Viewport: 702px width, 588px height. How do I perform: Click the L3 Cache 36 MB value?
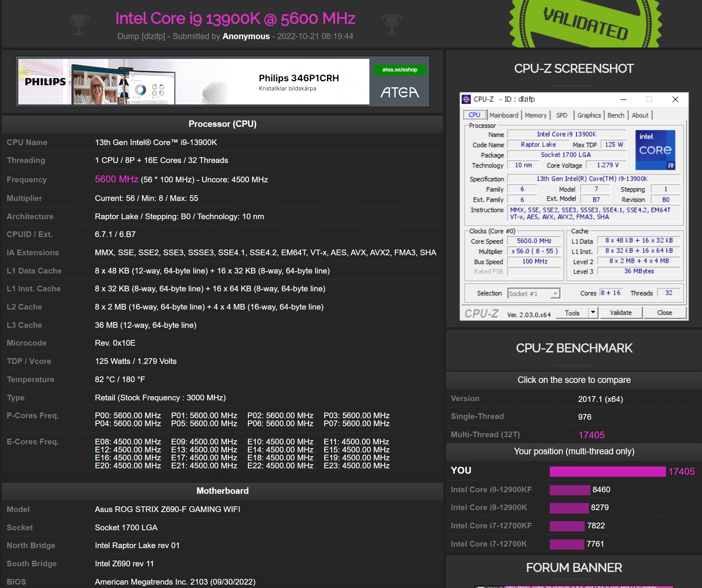click(x=145, y=325)
